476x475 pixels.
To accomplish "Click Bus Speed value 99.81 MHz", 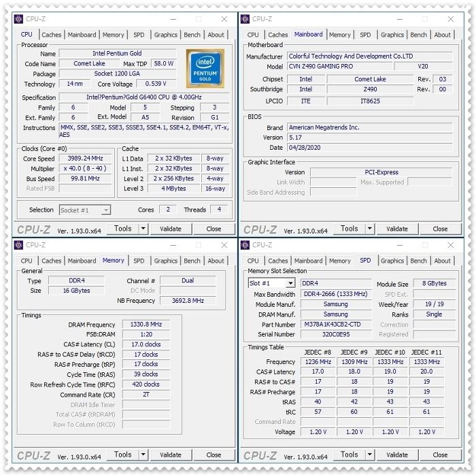I will pos(85,178).
